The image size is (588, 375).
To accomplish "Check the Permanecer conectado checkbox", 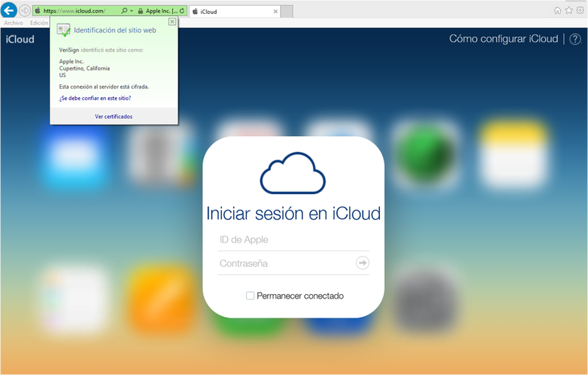I will (x=250, y=296).
